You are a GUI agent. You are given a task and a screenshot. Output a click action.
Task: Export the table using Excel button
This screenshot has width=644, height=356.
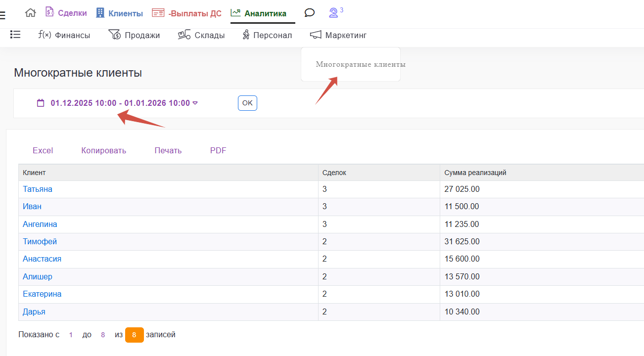[x=43, y=151]
